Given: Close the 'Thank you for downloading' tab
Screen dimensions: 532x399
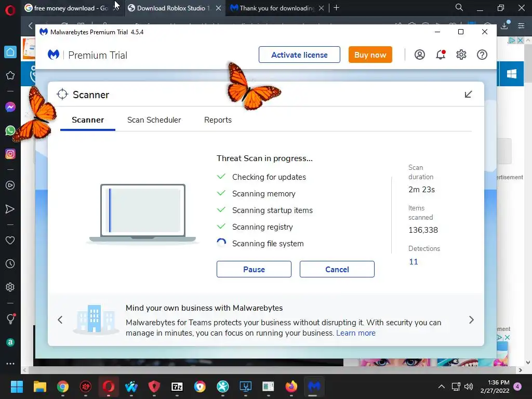Looking at the screenshot, I should pos(321,8).
